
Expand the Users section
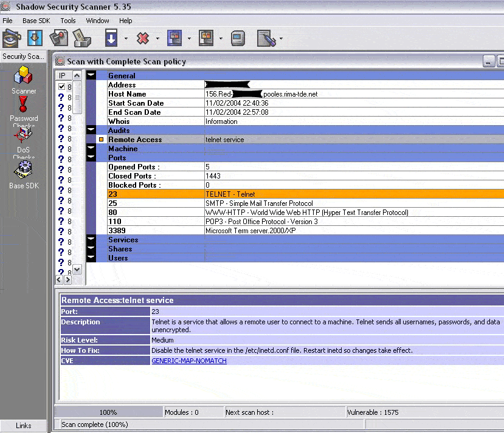pyautogui.click(x=91, y=257)
